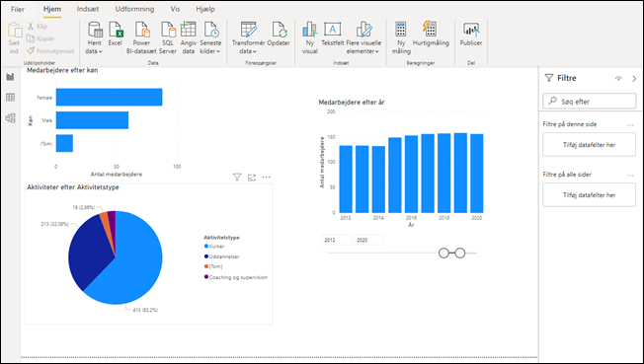644x364 pixels.
Task: Click the Kopiér copy icon
Action: pos(31,38)
